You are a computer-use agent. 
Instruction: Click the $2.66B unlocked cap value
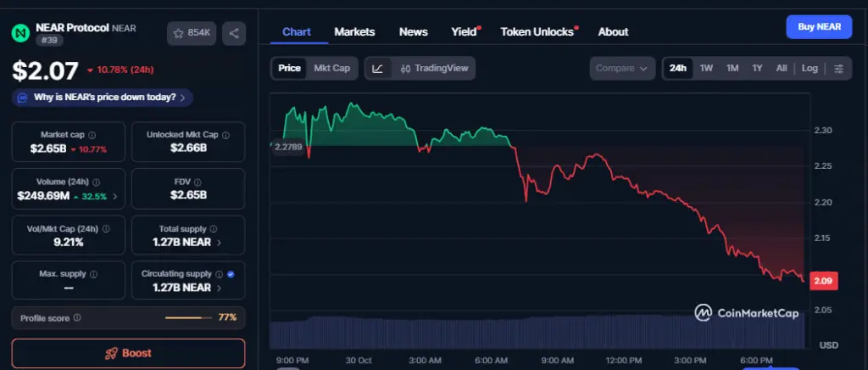(188, 149)
